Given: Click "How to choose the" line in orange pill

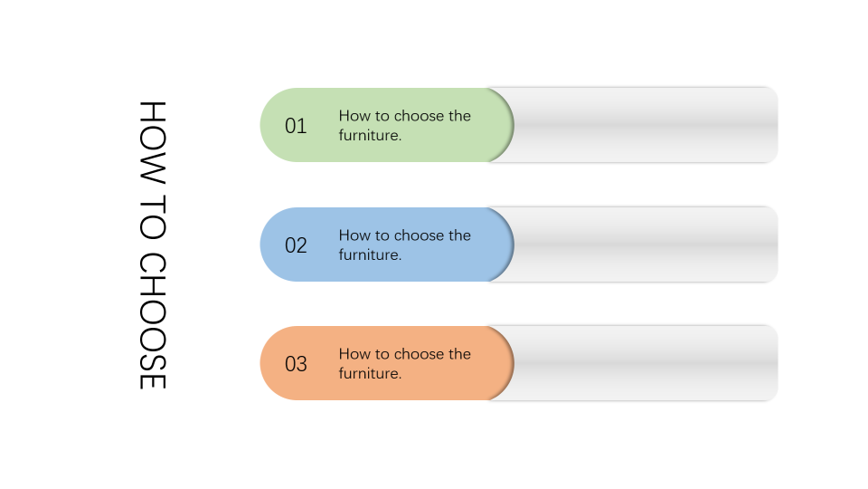Looking at the screenshot, I should (x=404, y=354).
